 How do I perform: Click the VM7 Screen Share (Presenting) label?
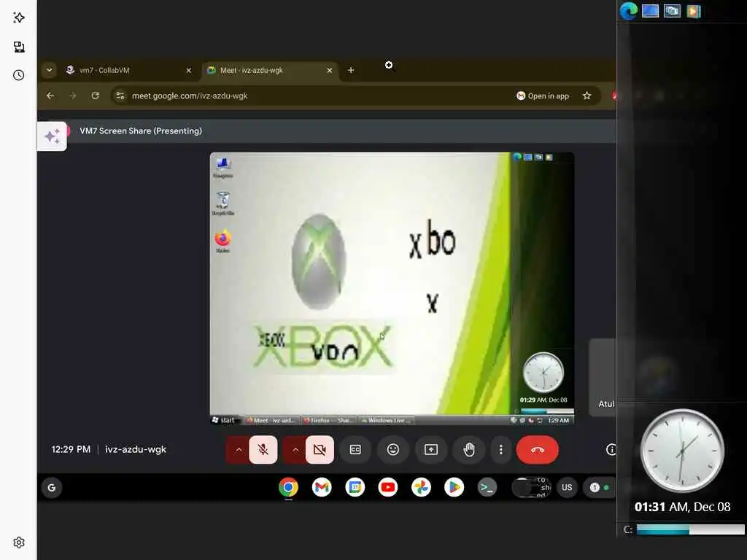pyautogui.click(x=141, y=131)
